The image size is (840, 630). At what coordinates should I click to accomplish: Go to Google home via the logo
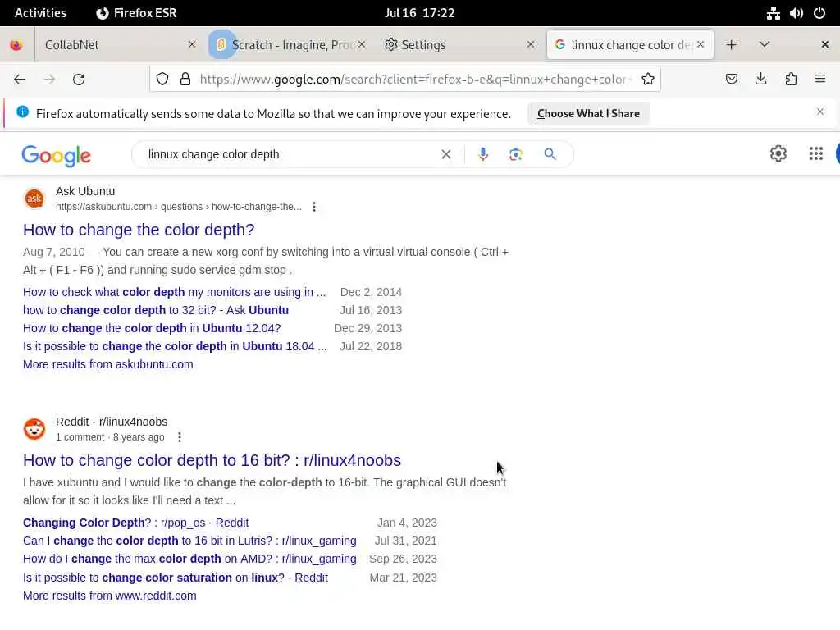tap(57, 155)
